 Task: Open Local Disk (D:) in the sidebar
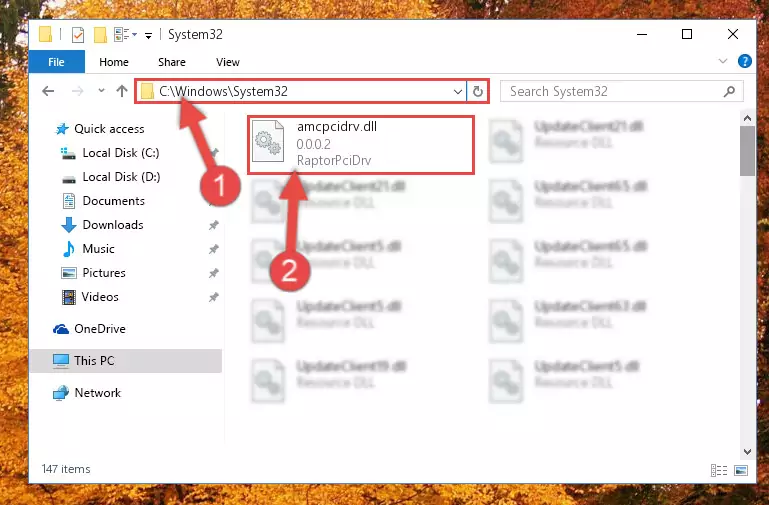pos(121,177)
